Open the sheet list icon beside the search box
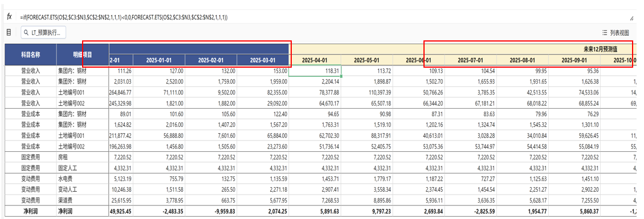Image resolution: width=644 pixels, height=219 pixels. (8, 32)
